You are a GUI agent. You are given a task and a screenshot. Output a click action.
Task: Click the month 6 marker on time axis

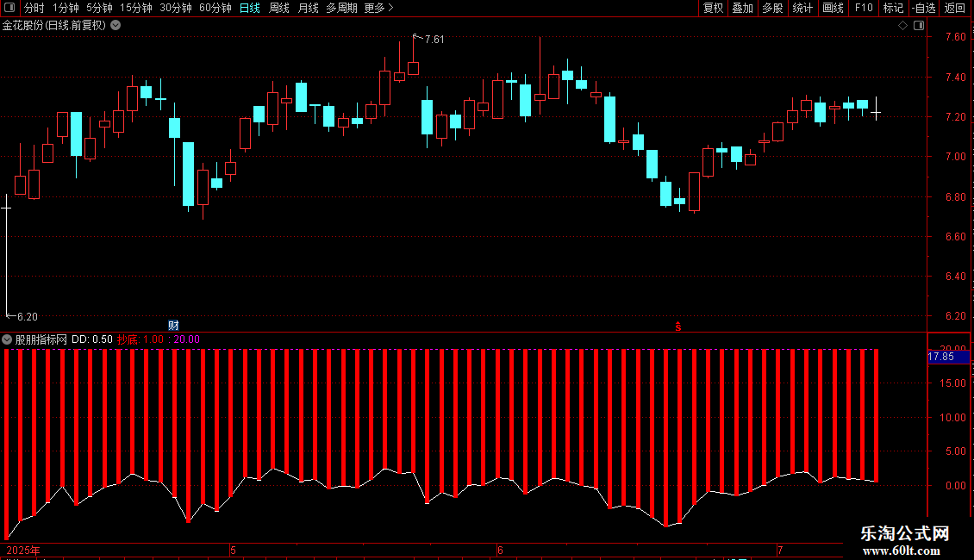pos(500,550)
